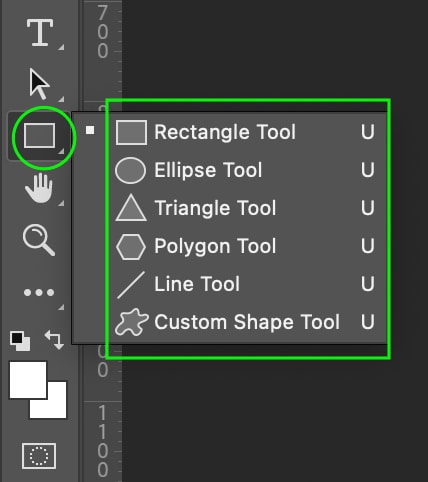Click the Polygon Tool hexagon icon

(131, 247)
